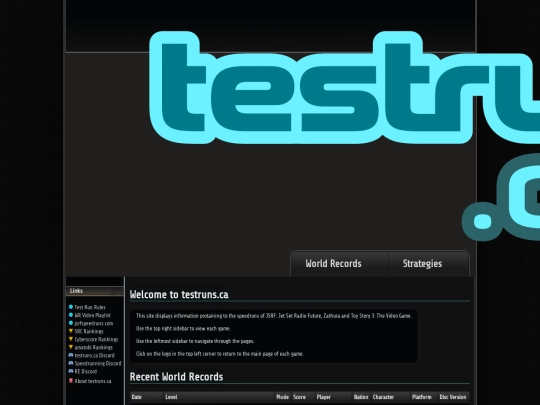Click the 'Use the top right sidebar' sentence
Screen dimensions: 540x405
click(183, 329)
